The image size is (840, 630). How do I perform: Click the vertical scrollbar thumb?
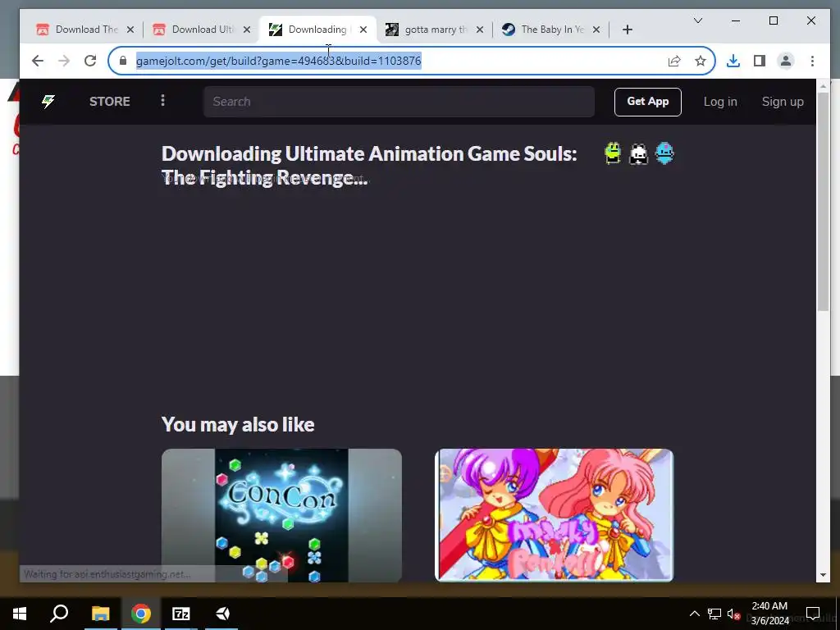[x=823, y=202]
